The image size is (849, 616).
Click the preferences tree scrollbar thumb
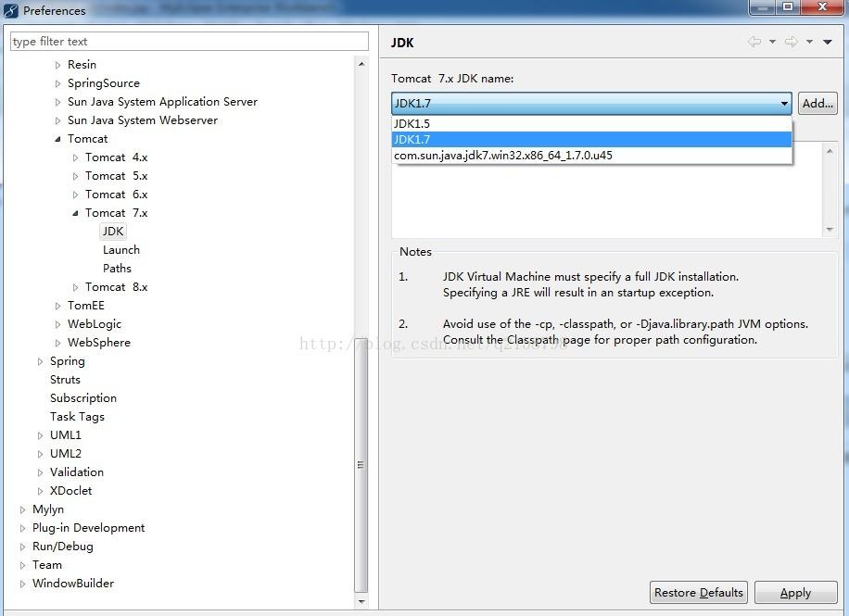[361, 466]
